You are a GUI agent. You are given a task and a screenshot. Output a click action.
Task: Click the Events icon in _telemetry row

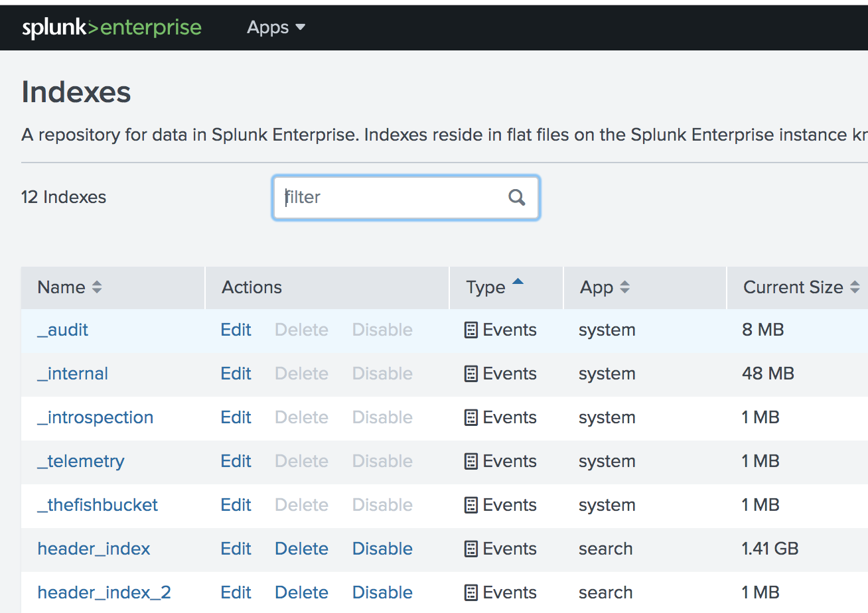pyautogui.click(x=471, y=461)
